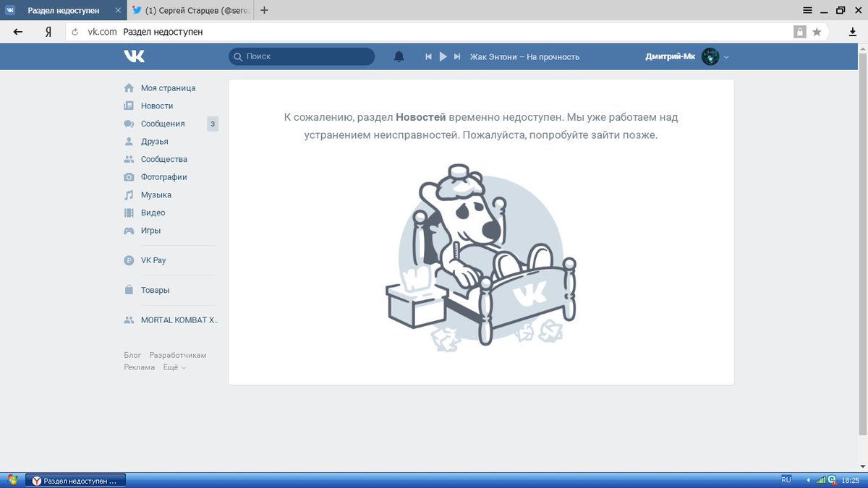Click the Блог link

(x=133, y=355)
